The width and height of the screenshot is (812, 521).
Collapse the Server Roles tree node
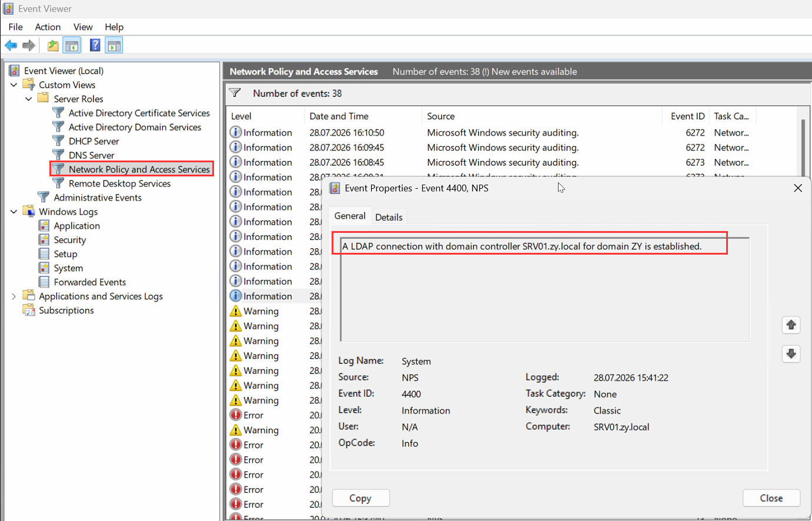(x=28, y=99)
